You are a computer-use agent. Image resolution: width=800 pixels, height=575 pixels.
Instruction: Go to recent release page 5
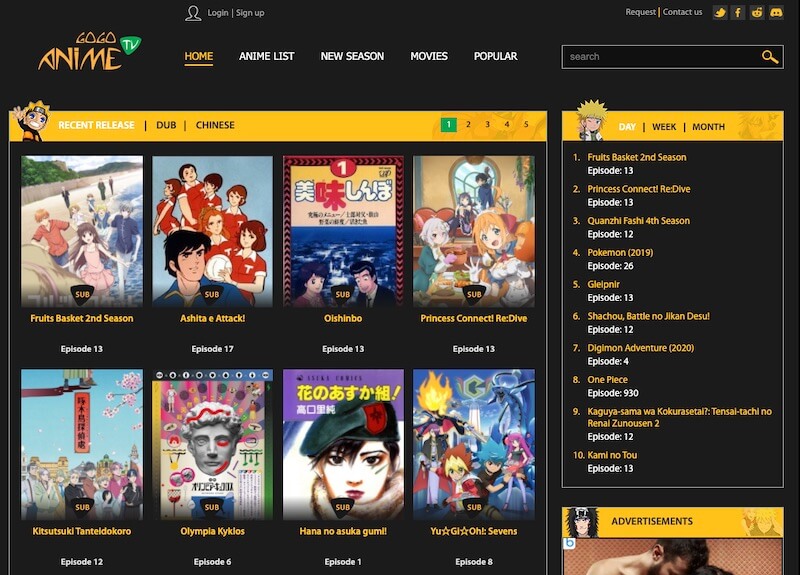(x=526, y=124)
